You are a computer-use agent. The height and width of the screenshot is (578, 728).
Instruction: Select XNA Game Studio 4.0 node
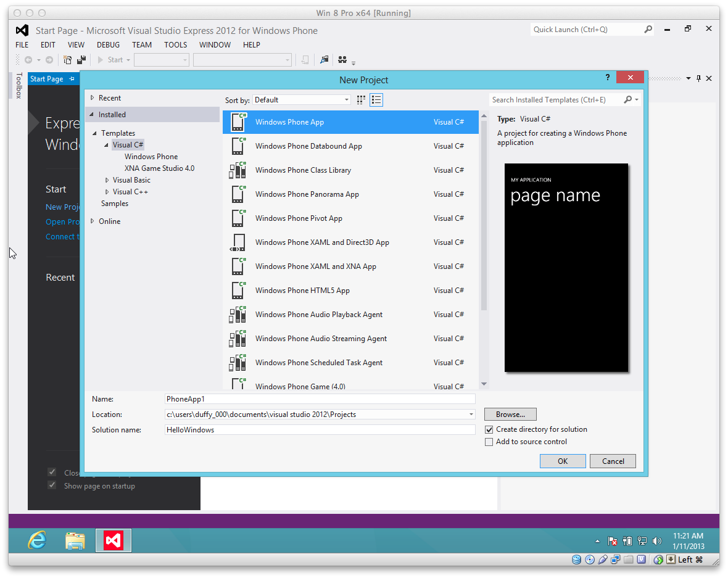click(x=159, y=168)
